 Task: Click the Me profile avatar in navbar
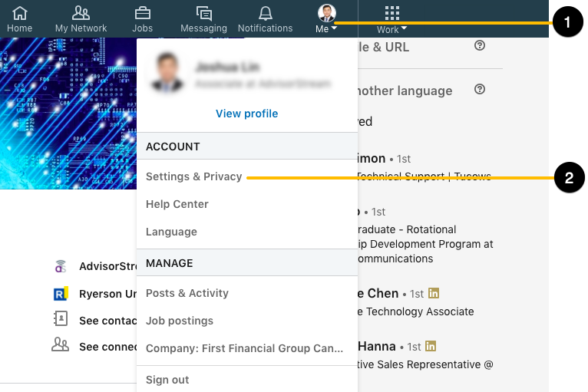327,13
